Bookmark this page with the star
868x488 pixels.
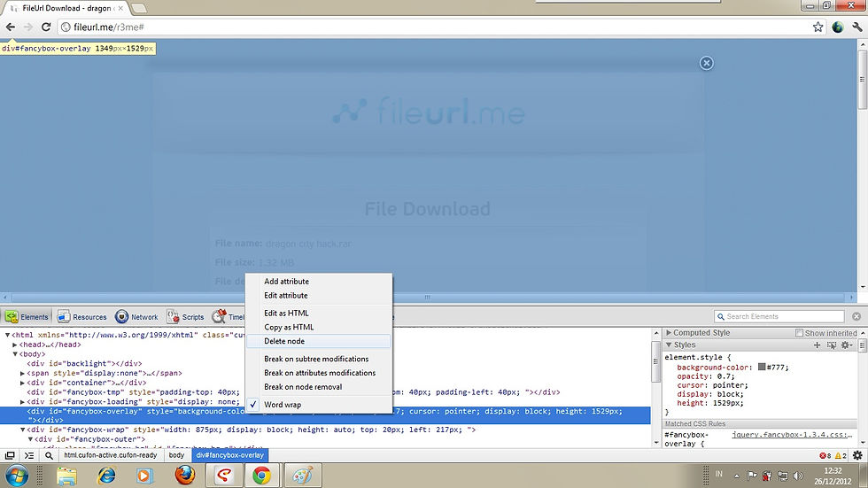(x=818, y=27)
